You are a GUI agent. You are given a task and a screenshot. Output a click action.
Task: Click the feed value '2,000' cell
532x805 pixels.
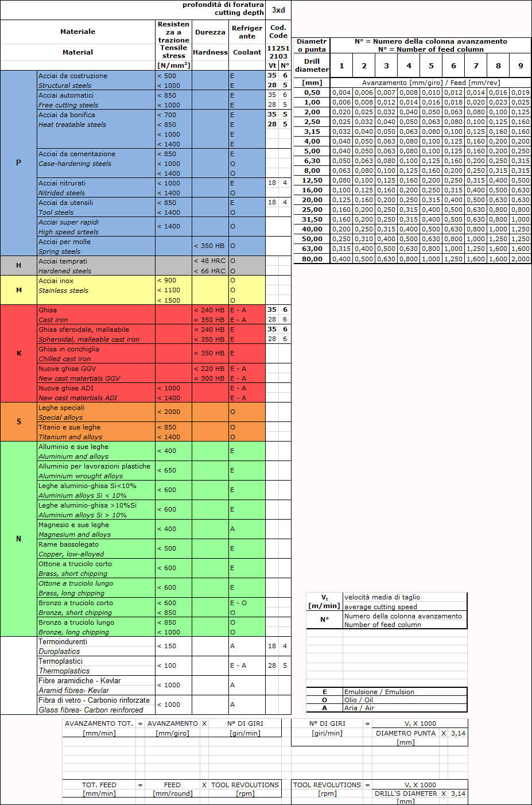(x=521, y=259)
